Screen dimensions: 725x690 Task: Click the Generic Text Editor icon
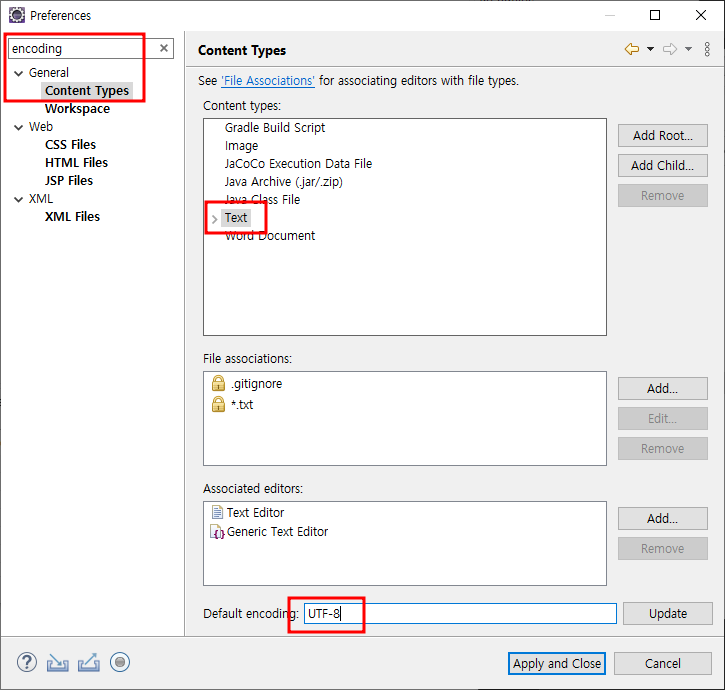[217, 532]
